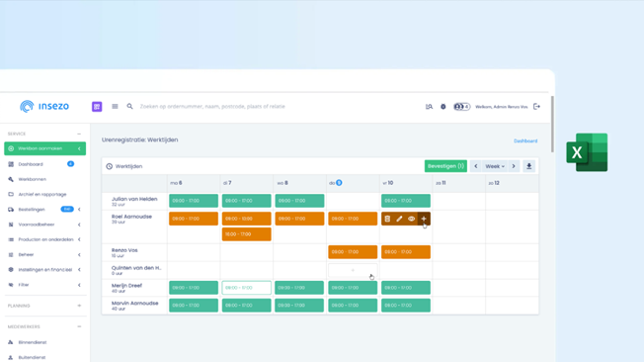The image size is (644, 362).
Task: View shift using eye icon
Action: [x=411, y=219]
